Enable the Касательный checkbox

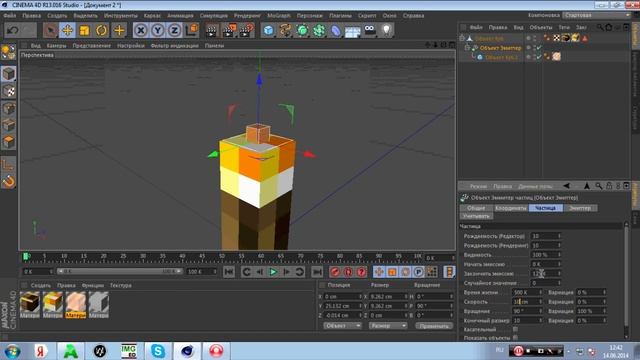point(515,329)
